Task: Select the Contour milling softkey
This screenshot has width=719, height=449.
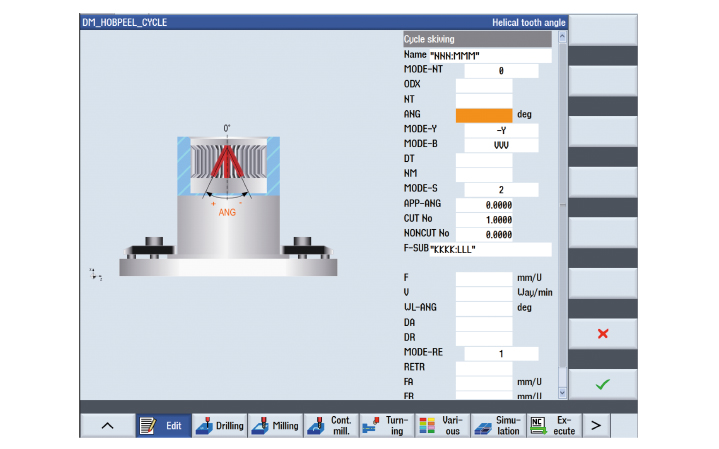Action: (x=330, y=425)
